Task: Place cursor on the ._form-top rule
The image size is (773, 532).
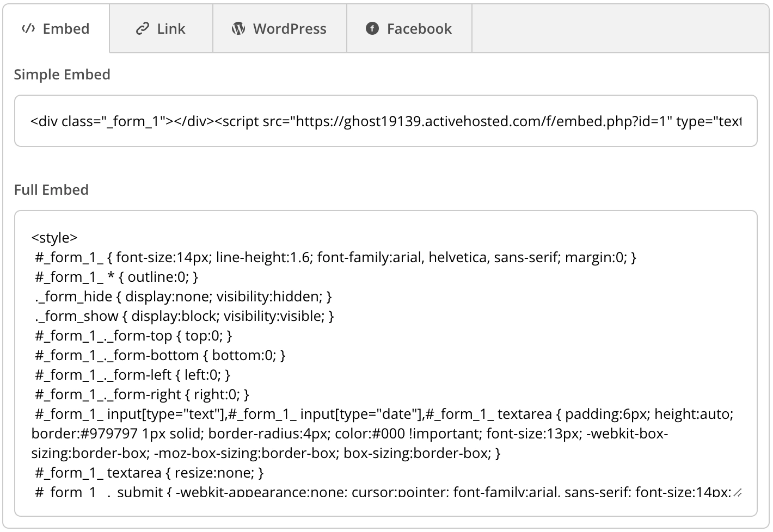Action: (133, 336)
